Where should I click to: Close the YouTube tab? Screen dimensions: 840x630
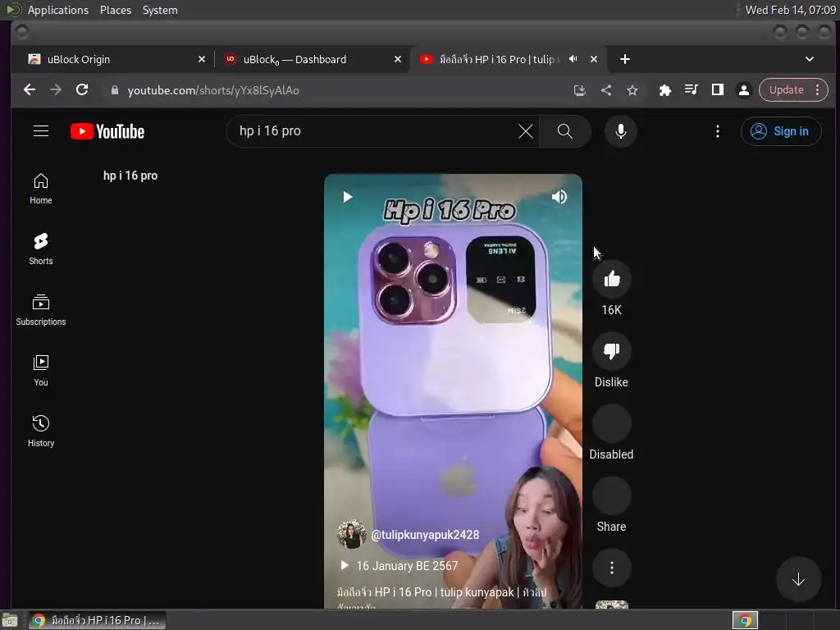click(x=594, y=59)
